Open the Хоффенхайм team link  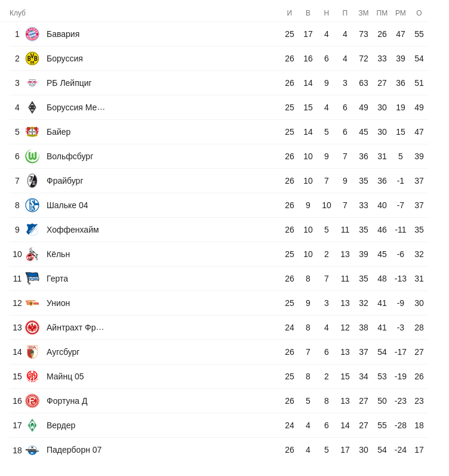tap(73, 230)
